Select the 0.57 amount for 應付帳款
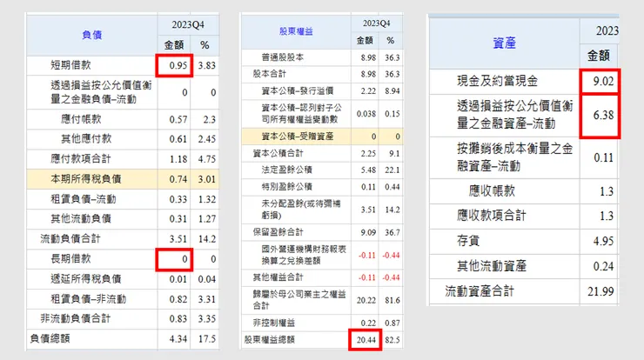 click(178, 119)
